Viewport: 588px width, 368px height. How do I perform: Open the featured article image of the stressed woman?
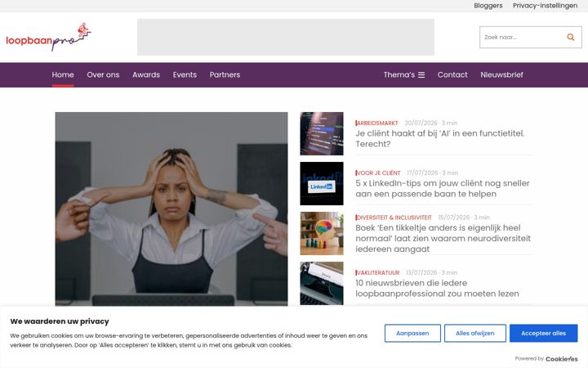point(171,209)
